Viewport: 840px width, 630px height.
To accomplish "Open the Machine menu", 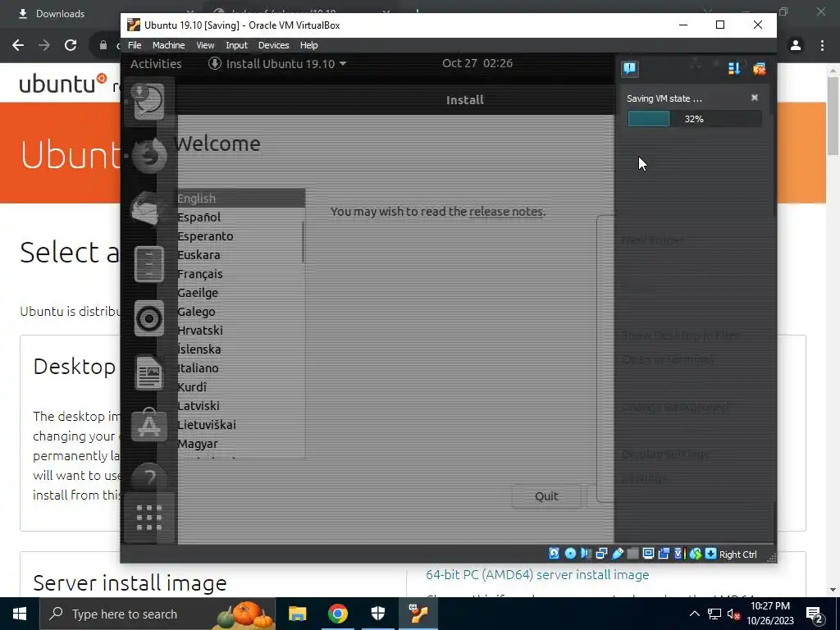I will (168, 45).
